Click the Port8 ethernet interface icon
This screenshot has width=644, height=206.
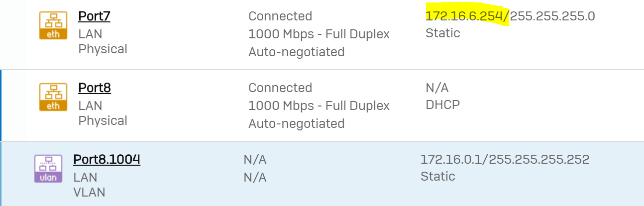[53, 97]
